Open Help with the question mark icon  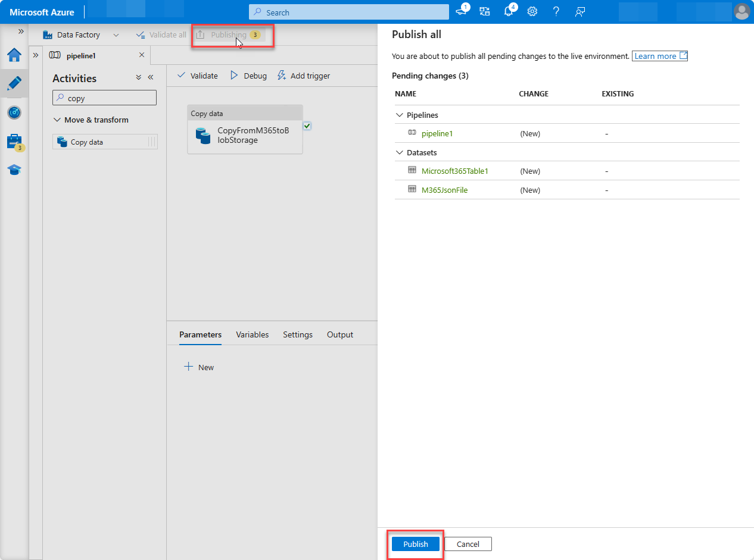[556, 11]
